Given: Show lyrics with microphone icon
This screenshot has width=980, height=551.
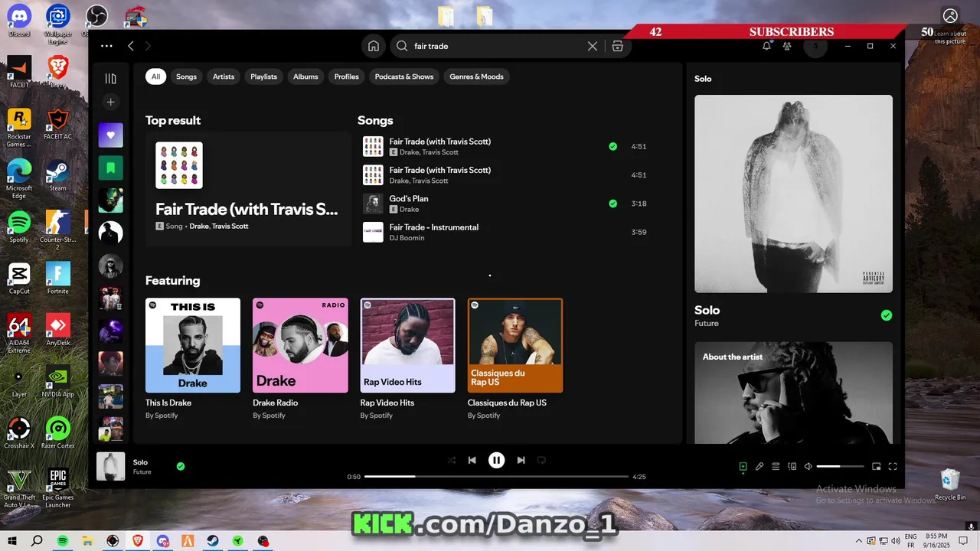Looking at the screenshot, I should click(x=759, y=466).
